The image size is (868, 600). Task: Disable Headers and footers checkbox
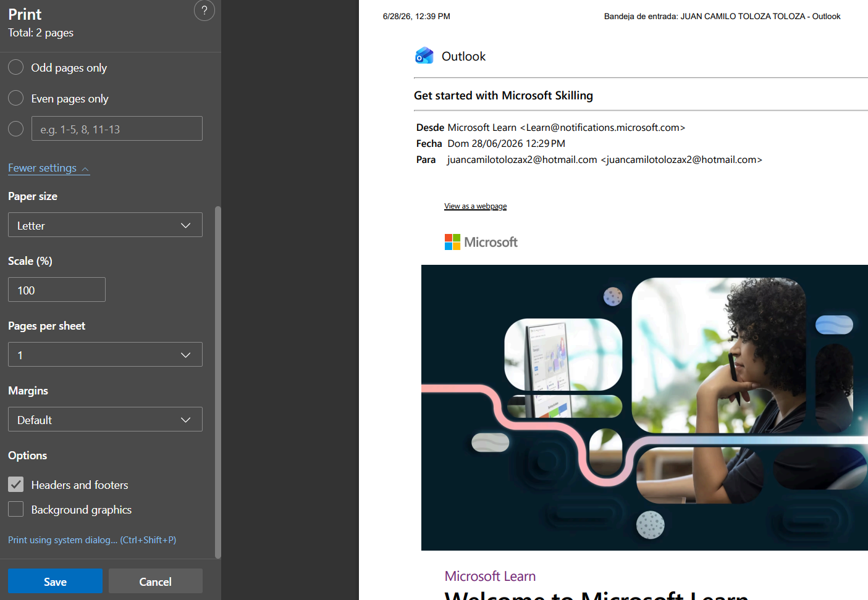click(x=16, y=485)
